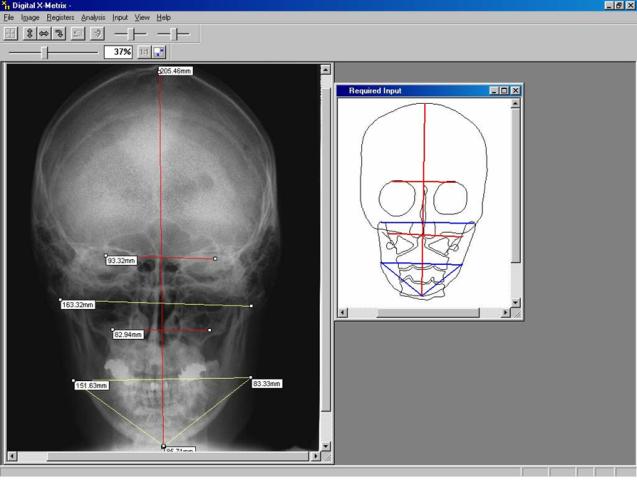
Task: Open the File menu
Action: [x=9, y=17]
